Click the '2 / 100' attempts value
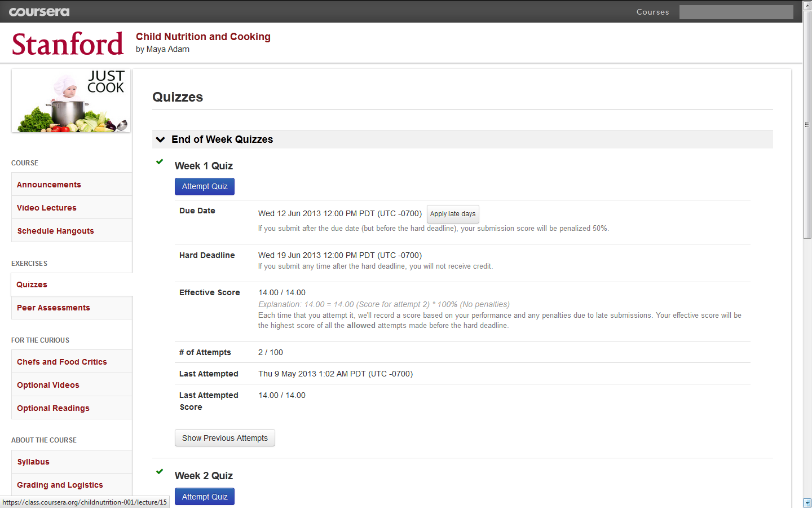 [x=271, y=352]
